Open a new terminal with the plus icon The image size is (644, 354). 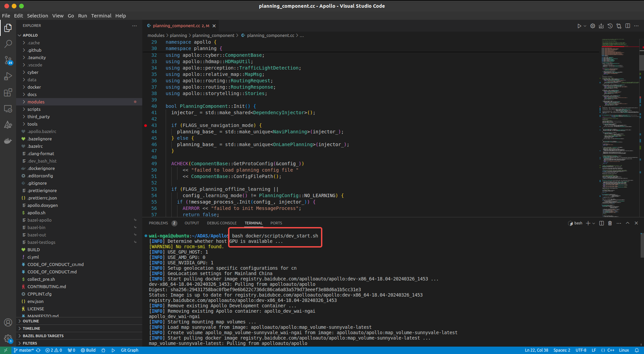(587, 223)
